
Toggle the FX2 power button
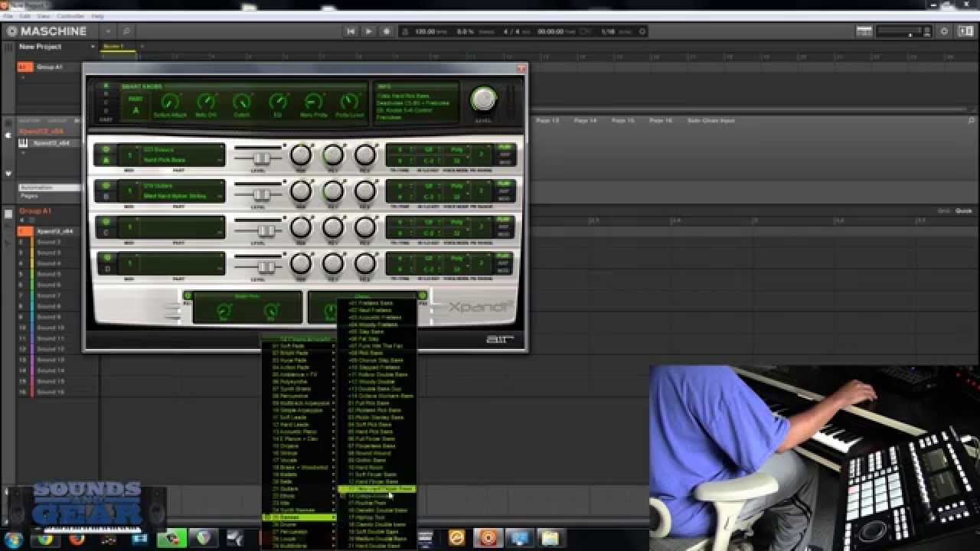422,295
